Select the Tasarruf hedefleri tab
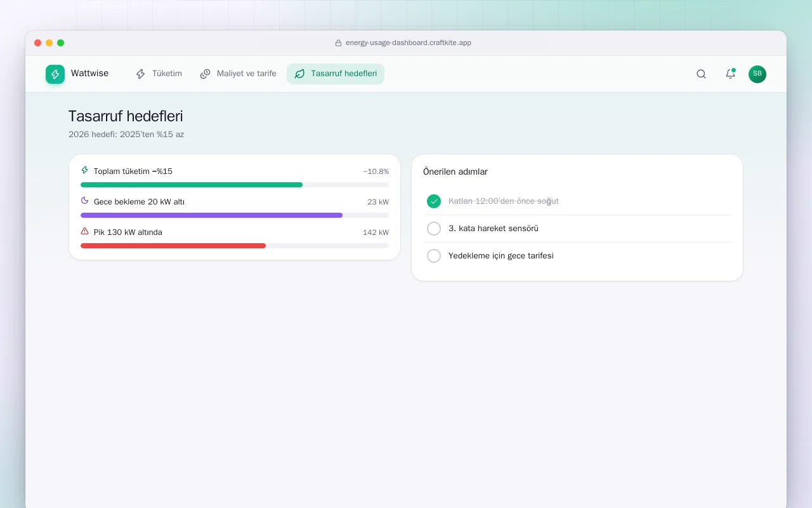This screenshot has height=508, width=812. (x=336, y=74)
